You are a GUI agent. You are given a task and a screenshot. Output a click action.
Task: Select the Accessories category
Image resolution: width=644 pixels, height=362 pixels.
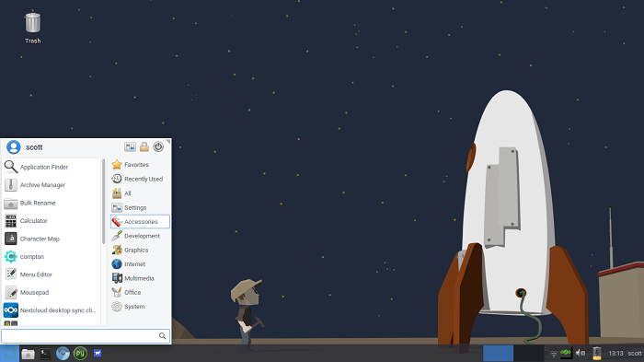(x=140, y=222)
